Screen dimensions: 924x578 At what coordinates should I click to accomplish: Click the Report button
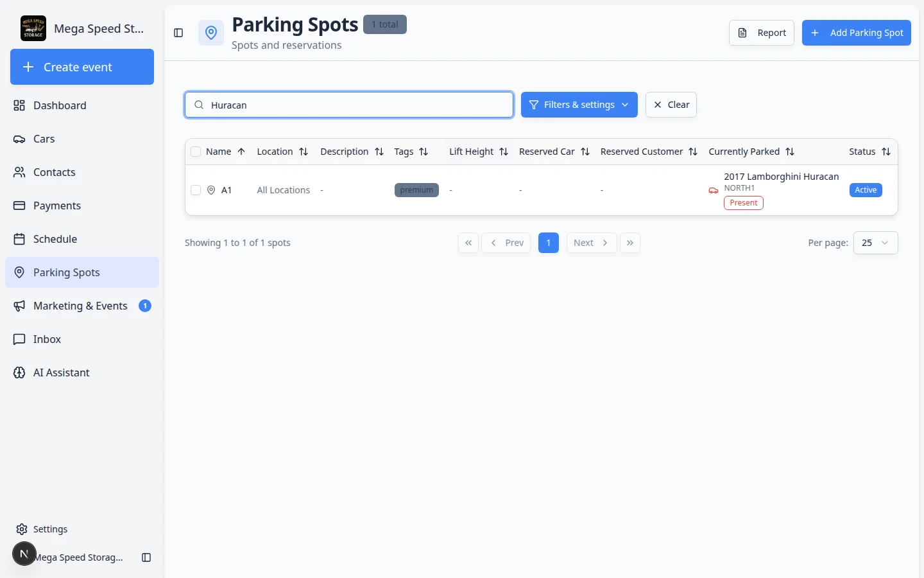pyautogui.click(x=762, y=33)
